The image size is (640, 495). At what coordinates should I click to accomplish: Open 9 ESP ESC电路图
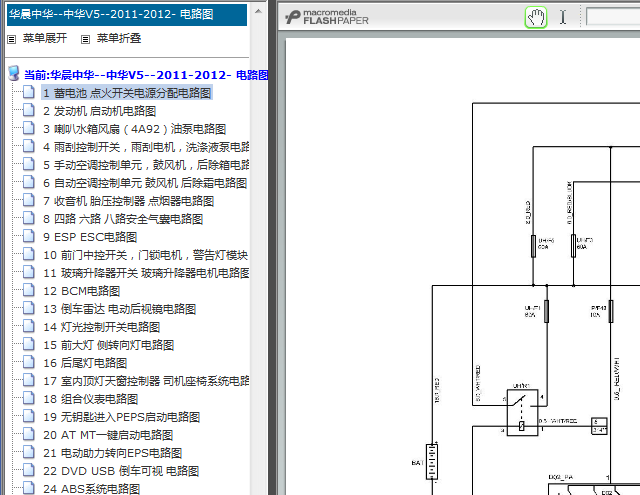pyautogui.click(x=90, y=237)
